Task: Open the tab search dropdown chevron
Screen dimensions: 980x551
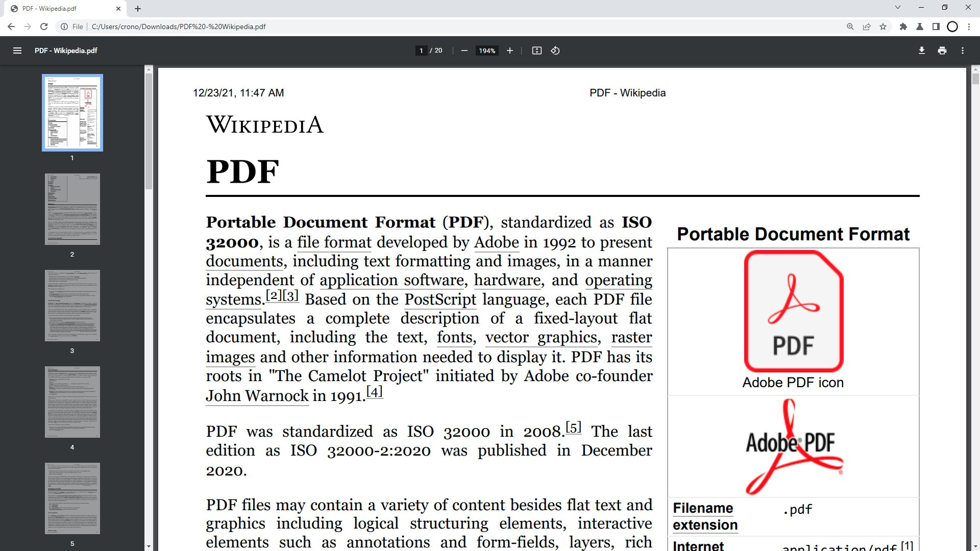Action: click(x=897, y=7)
